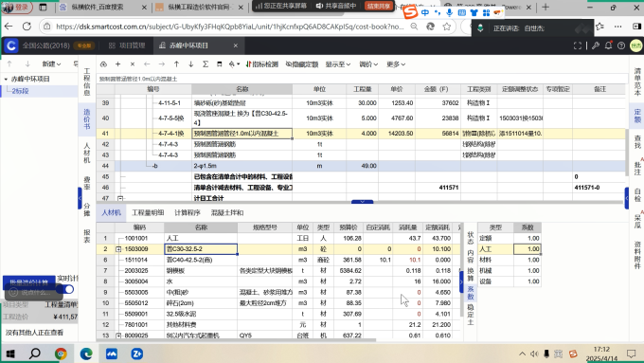This screenshot has width=644, height=363.
Task: Switch to the 人材机 tab
Action: click(112, 212)
